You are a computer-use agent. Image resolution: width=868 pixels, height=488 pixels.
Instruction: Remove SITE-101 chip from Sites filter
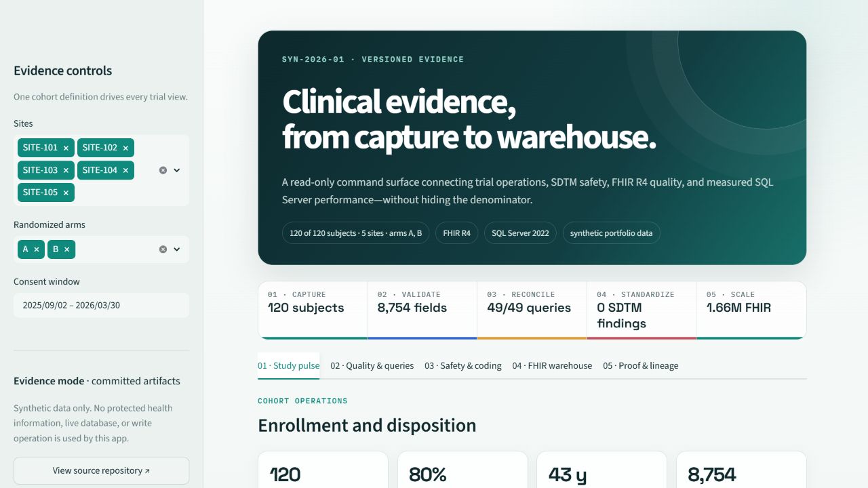click(66, 148)
